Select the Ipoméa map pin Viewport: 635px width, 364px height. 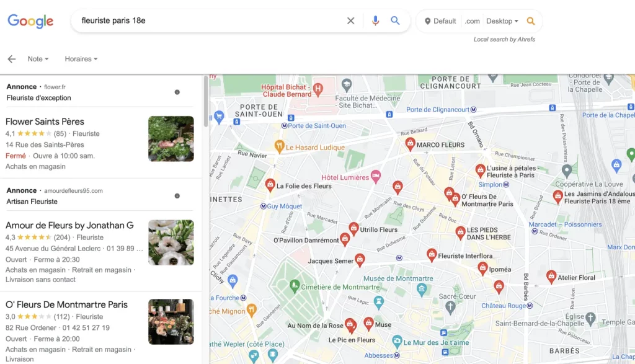[x=482, y=268]
